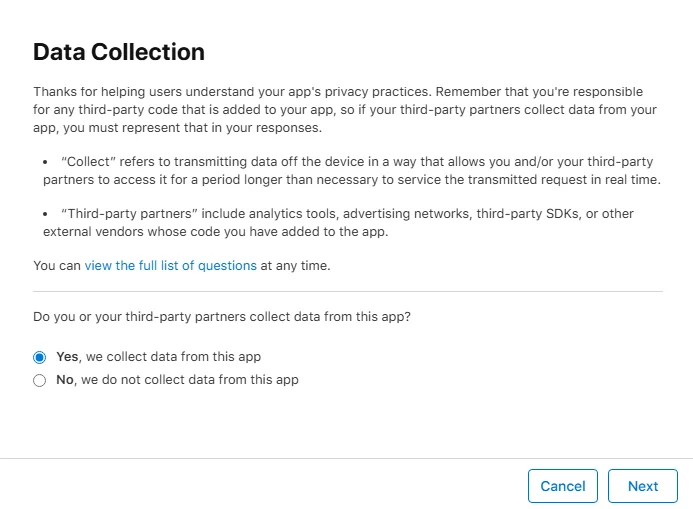Click the bold 'Yes' word
Viewport: 693px width, 509px height.
point(67,356)
